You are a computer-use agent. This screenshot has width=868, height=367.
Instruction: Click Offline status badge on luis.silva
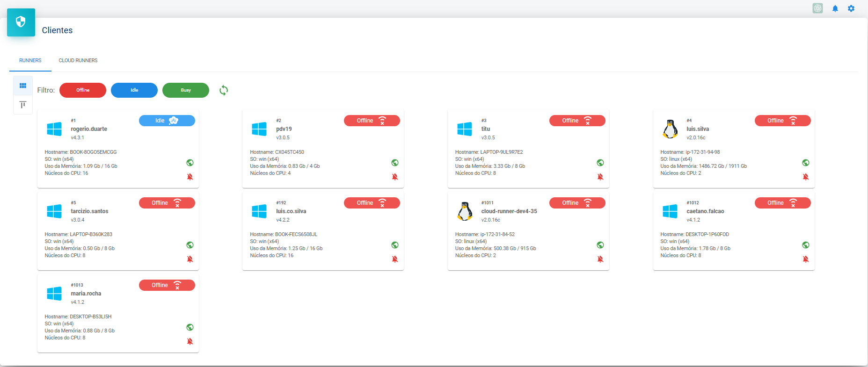point(783,121)
